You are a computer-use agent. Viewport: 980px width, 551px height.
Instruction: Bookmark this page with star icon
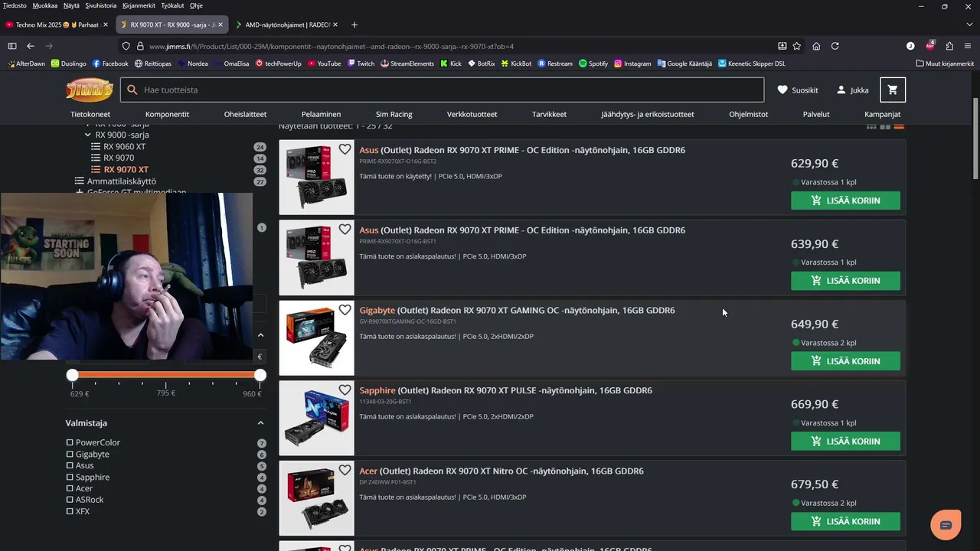pyautogui.click(x=797, y=46)
